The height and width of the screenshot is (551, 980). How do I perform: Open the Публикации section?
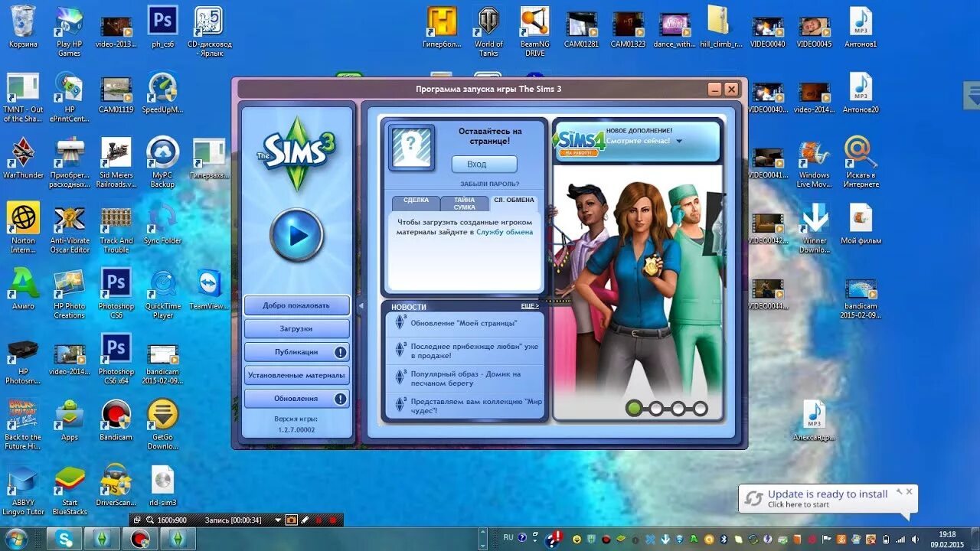(296, 352)
